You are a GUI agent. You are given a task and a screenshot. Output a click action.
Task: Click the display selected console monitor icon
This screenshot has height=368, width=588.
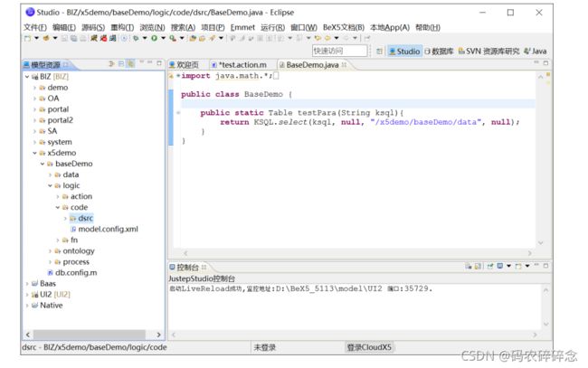point(500,267)
